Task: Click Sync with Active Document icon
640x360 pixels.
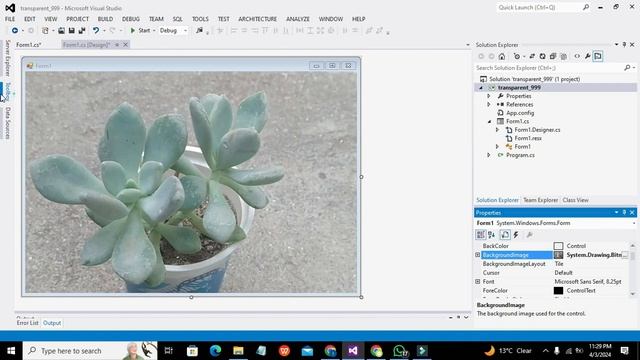Action: [x=532, y=56]
